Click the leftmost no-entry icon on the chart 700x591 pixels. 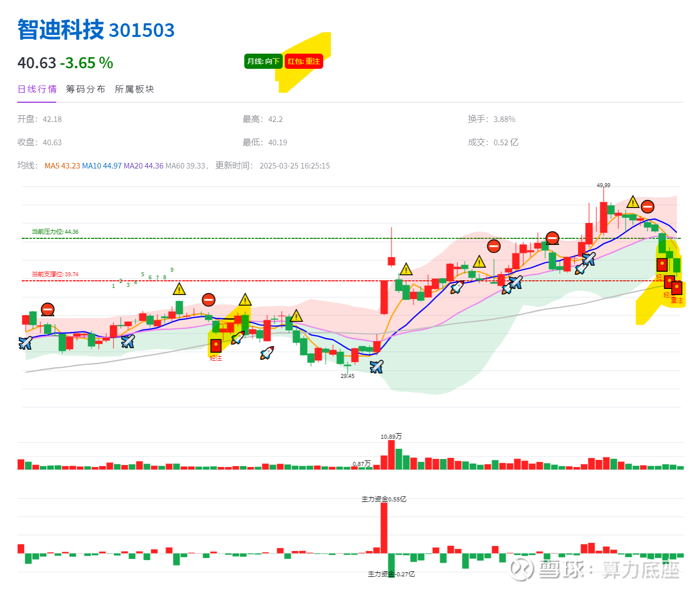[48, 309]
